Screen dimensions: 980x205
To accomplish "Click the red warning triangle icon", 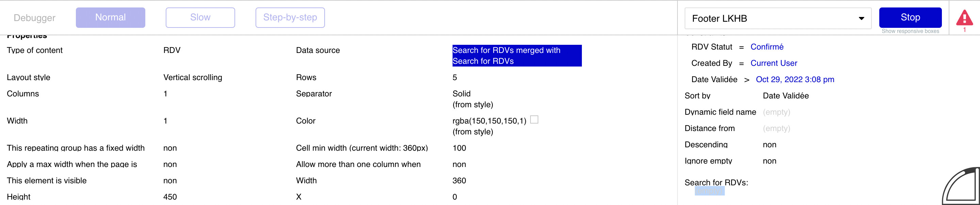I will point(964,17).
